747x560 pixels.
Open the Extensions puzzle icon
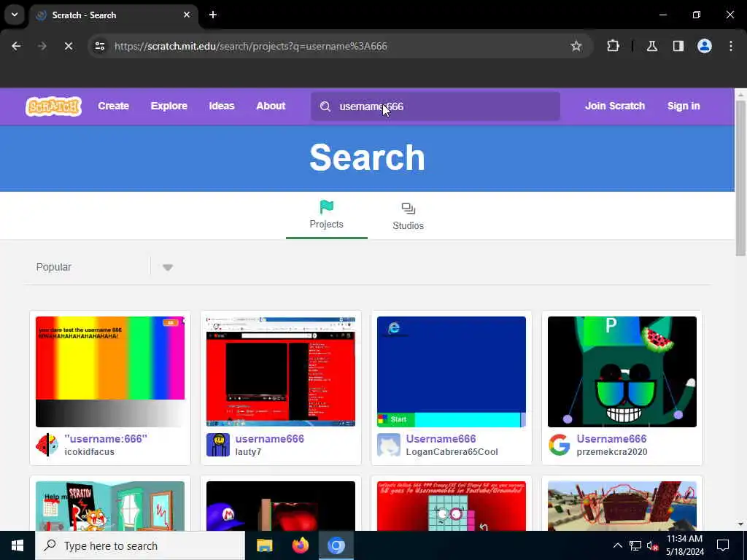pos(613,46)
